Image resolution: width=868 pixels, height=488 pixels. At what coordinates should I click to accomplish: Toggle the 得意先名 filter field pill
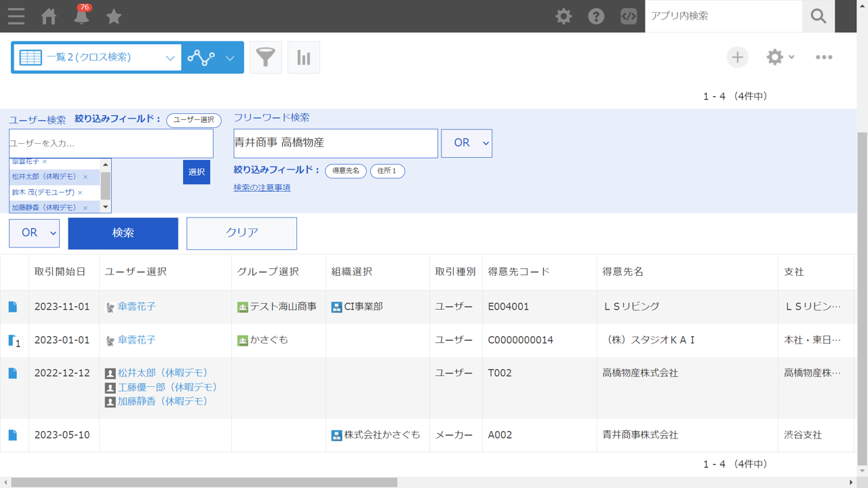[346, 171]
